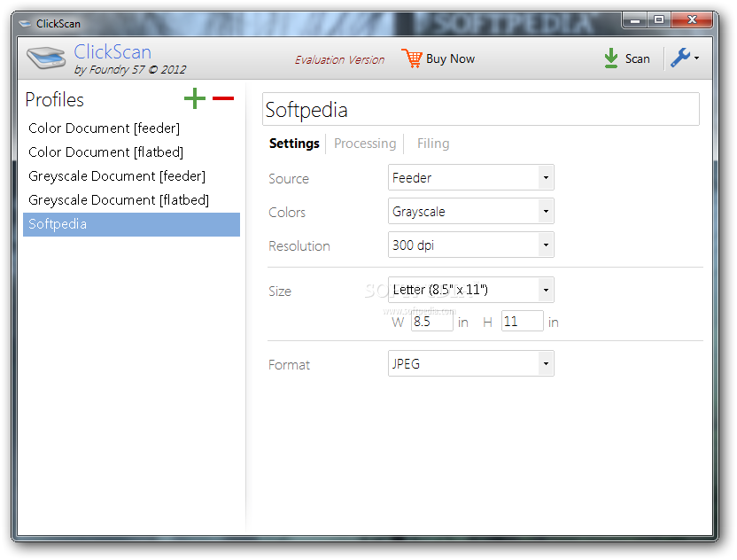Viewport: 737px width, 560px height.
Task: Click the ClickScan scanner logo icon
Action: pyautogui.click(x=46, y=58)
